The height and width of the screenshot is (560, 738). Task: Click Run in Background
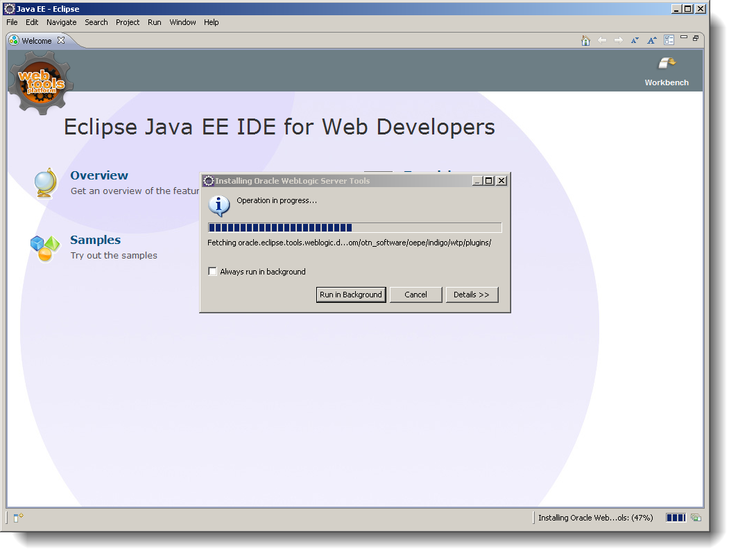[351, 295]
